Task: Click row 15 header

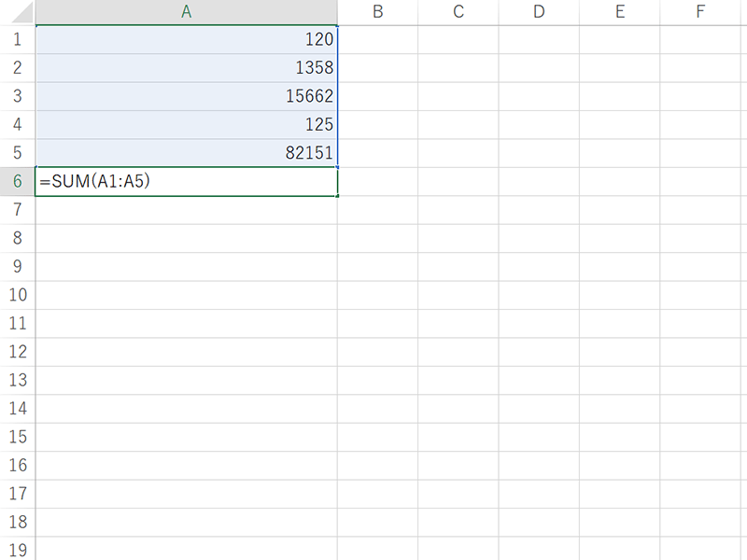Action: click(17, 437)
